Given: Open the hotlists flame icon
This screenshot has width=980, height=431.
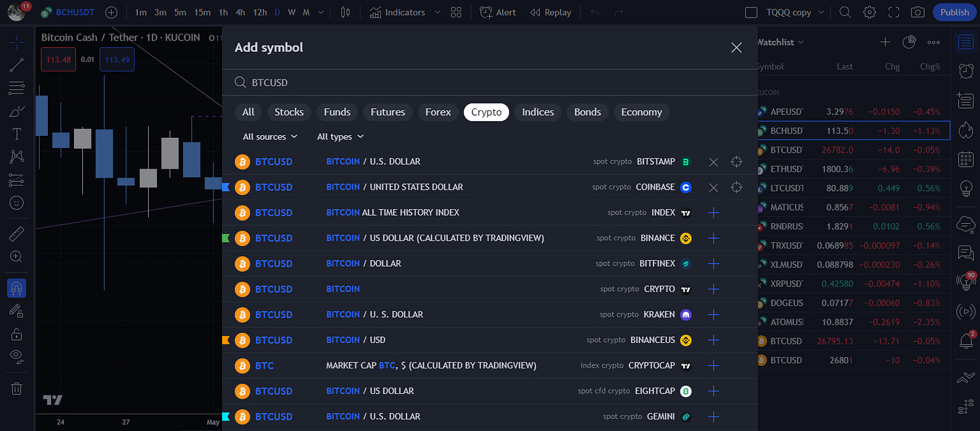Looking at the screenshot, I should (x=966, y=129).
